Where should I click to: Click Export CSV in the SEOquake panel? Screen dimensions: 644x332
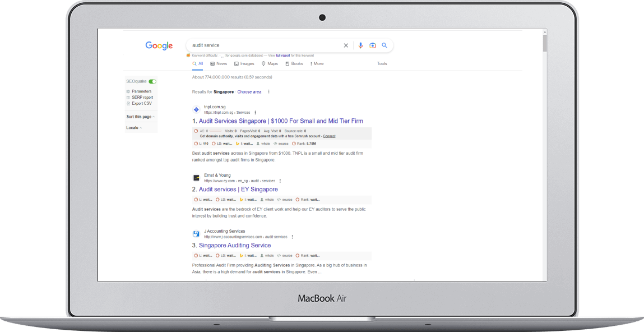(141, 103)
